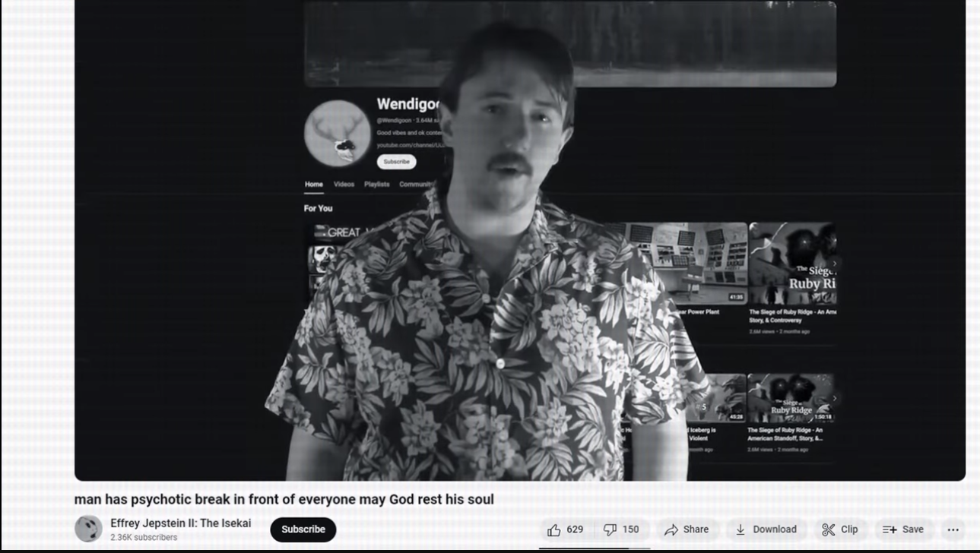Select the Videos tab shown in the video
The height and width of the screenshot is (553, 980).
(x=344, y=185)
